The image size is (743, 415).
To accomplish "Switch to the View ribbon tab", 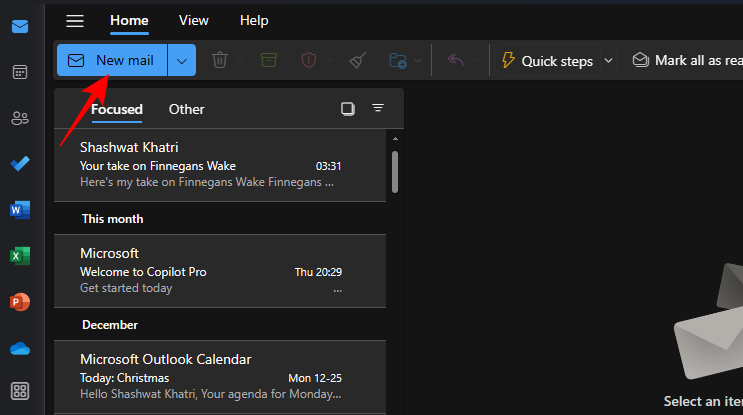I will click(194, 21).
